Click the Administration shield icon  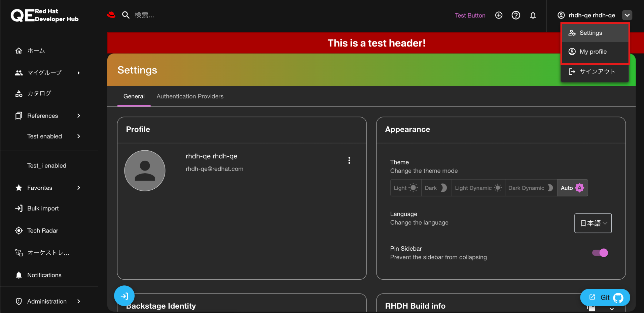coord(19,301)
